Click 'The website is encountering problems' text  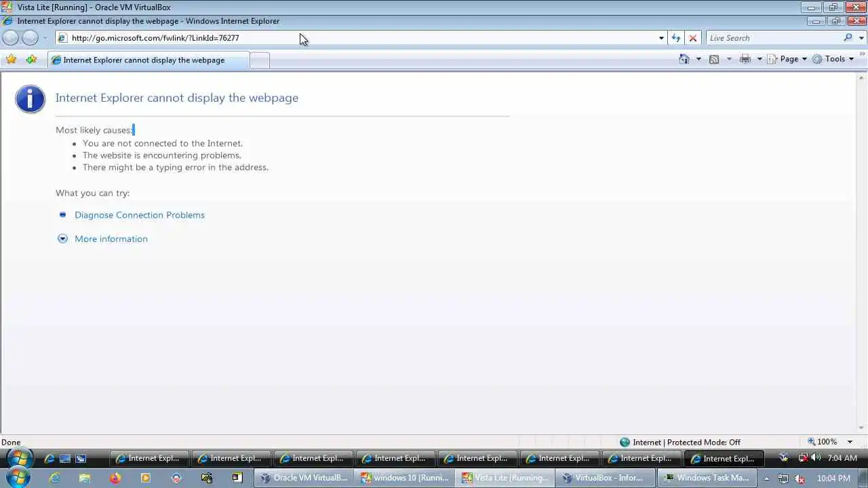coord(162,155)
